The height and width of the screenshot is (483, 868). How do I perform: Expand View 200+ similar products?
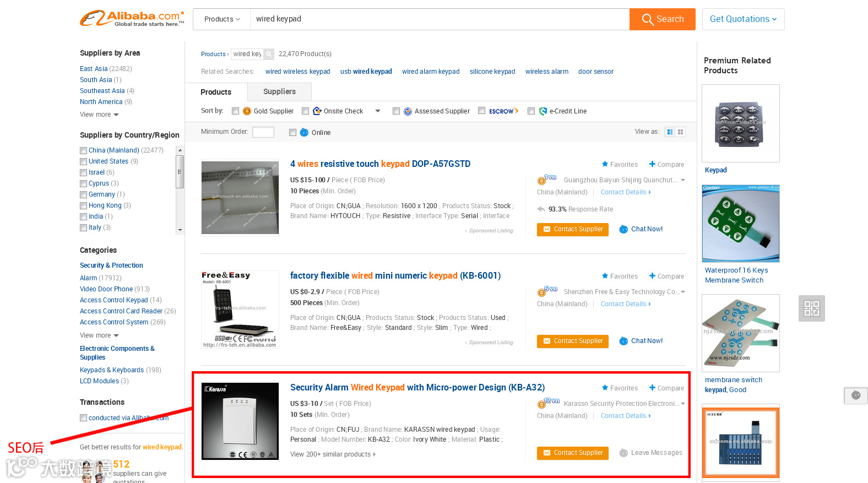coord(333,454)
